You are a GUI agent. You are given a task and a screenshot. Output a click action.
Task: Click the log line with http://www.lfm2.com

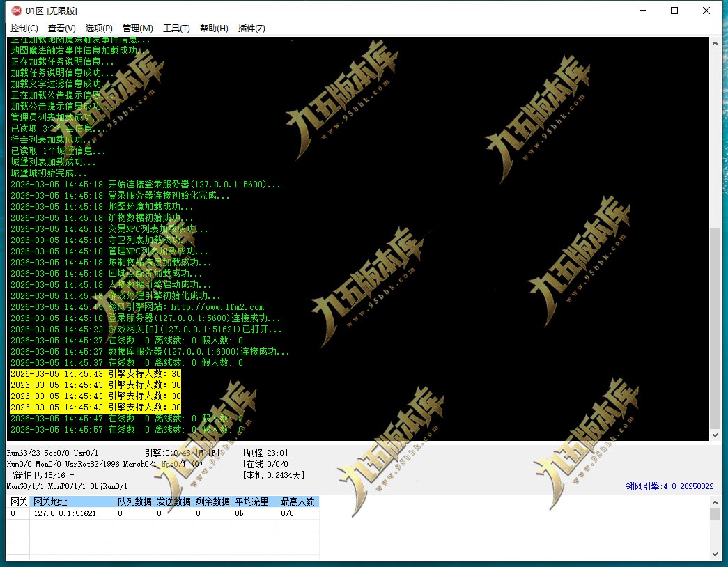click(137, 307)
